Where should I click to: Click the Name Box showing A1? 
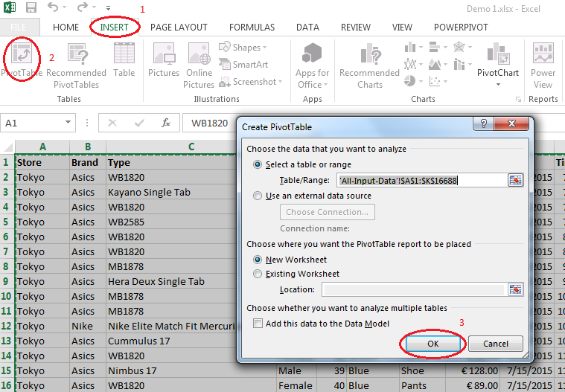(33, 123)
